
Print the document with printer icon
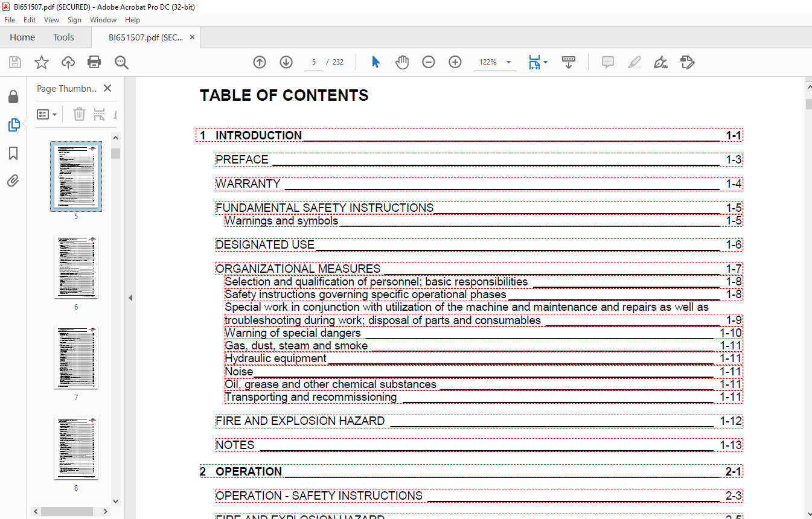[x=94, y=62]
